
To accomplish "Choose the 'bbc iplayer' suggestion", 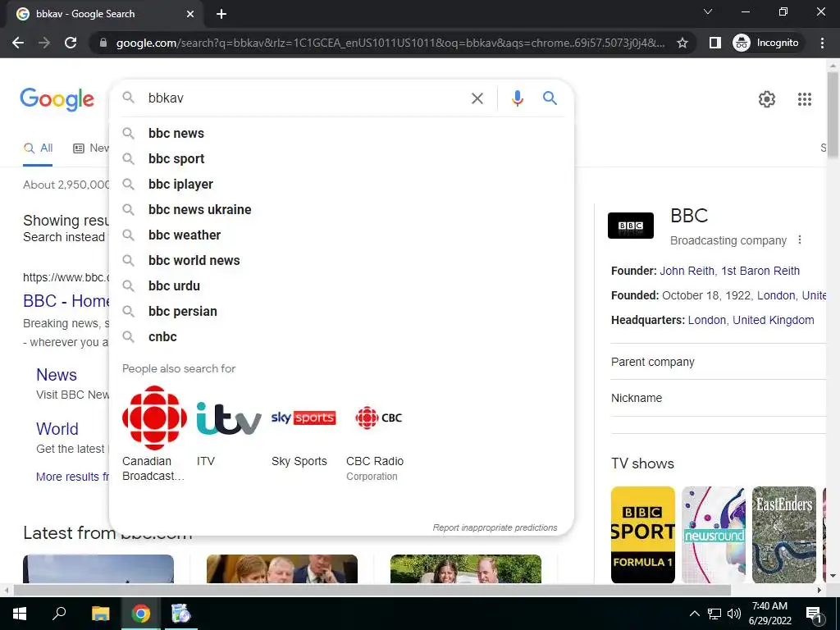I will point(341,184).
